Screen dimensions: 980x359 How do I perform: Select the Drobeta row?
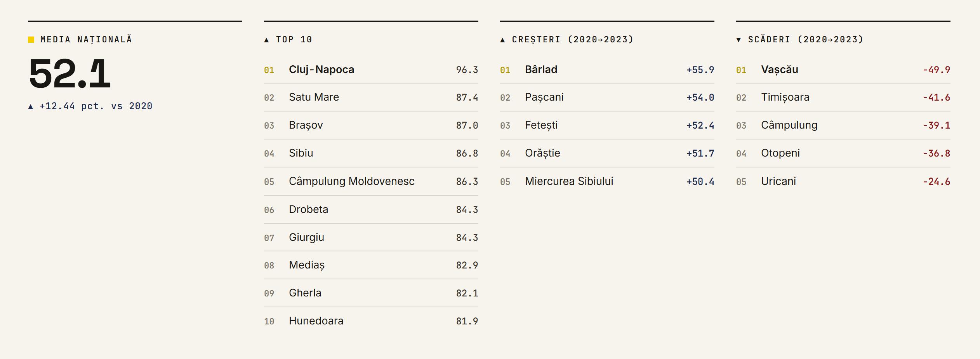[x=371, y=209]
